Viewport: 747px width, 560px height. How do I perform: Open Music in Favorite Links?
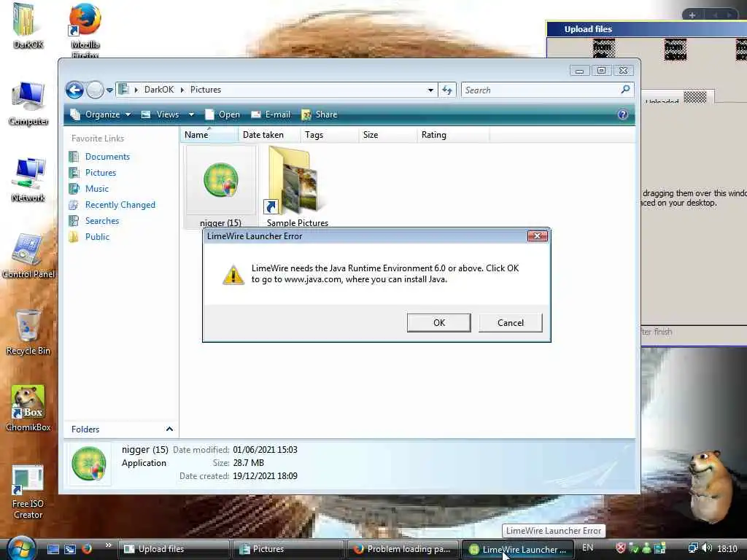[97, 189]
